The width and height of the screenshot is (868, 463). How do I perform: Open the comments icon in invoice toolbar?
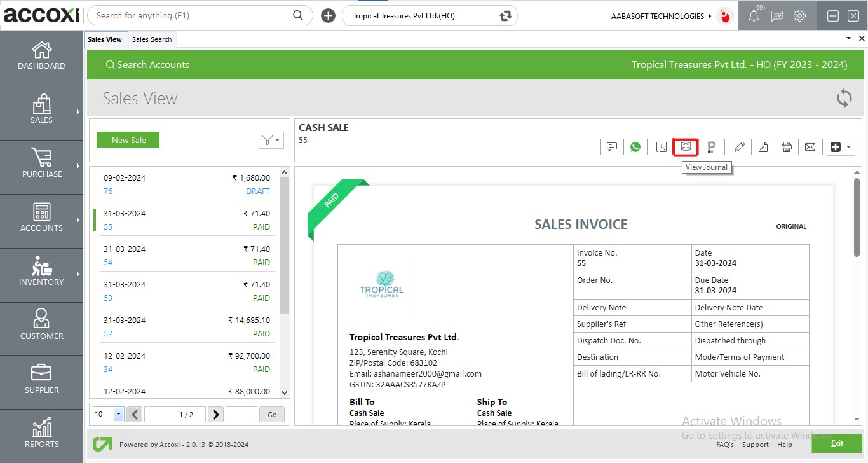click(x=612, y=147)
